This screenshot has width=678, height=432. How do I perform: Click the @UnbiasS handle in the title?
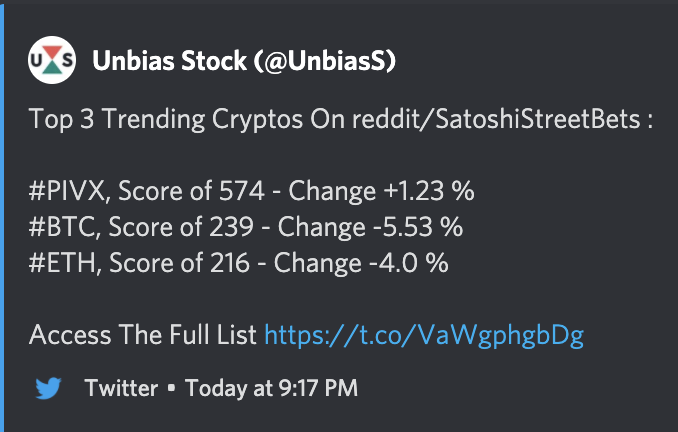(325, 61)
